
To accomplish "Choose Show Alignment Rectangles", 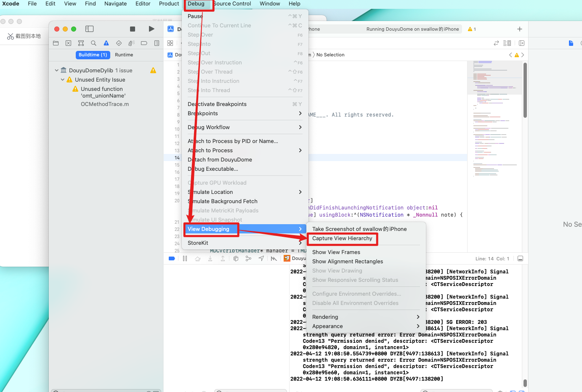I will click(366, 262).
